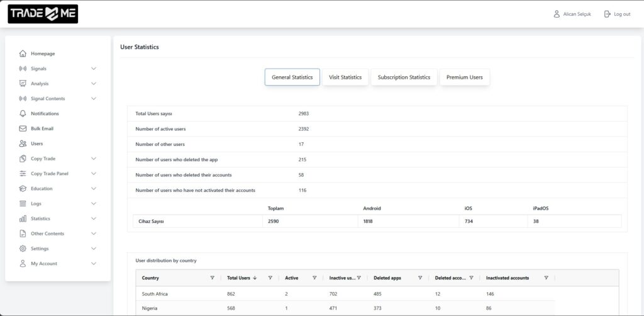Screen dimensions: 644x316
Task: Sort table by Total Users column header
Action: click(x=238, y=278)
